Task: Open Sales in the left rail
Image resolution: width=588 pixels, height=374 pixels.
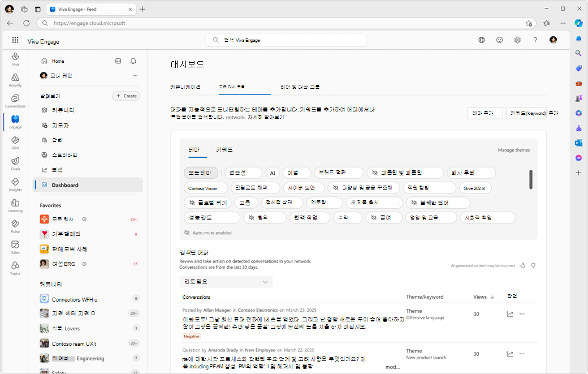Action: point(15,247)
